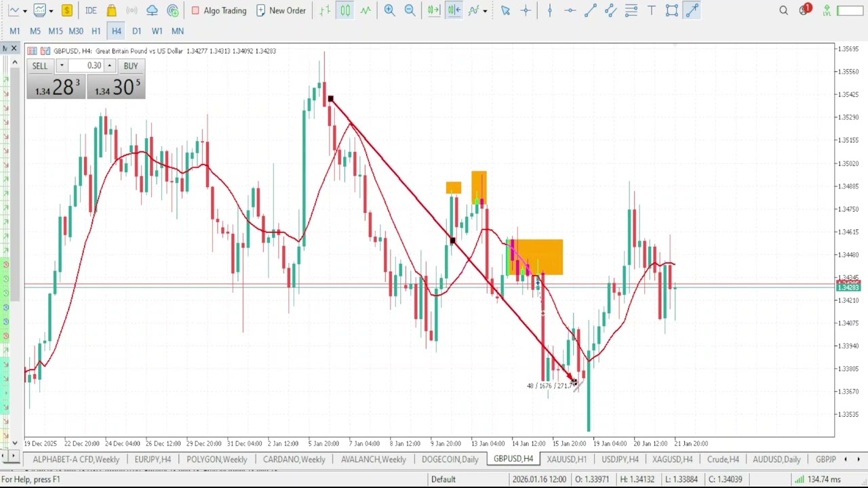Click the 134.74 ms connection status
Image resolution: width=868 pixels, height=488 pixels.
(818, 479)
